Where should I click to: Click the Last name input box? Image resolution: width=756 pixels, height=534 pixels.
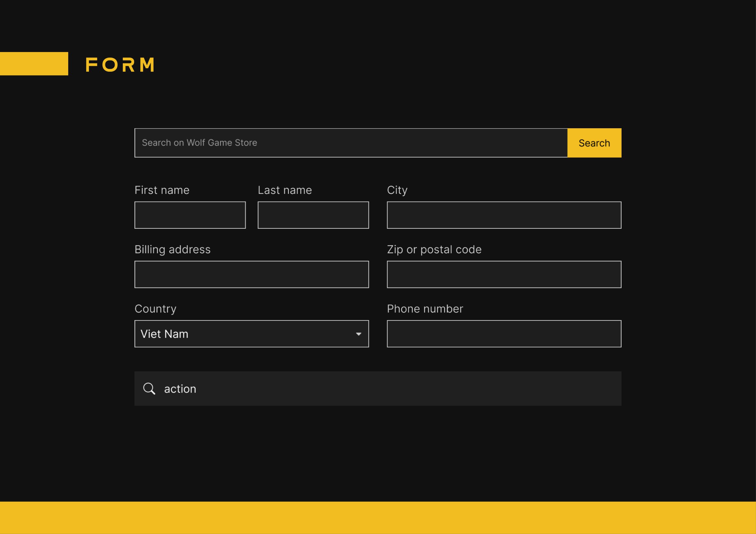(313, 215)
